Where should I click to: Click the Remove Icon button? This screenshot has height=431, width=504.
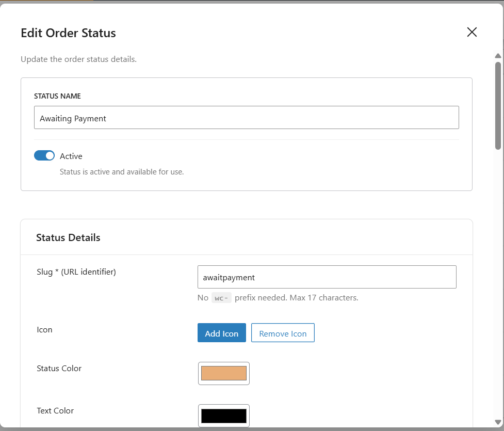click(x=283, y=333)
